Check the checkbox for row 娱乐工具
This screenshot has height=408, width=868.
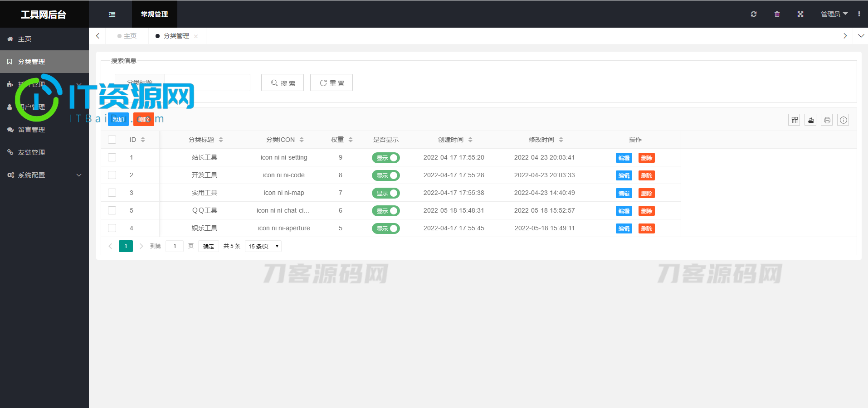click(112, 228)
